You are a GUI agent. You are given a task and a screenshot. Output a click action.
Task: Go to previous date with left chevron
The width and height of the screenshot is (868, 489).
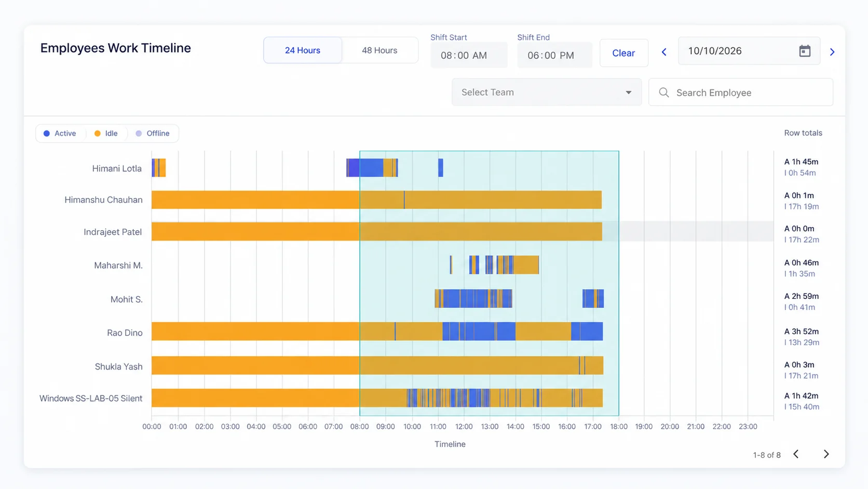tap(664, 52)
